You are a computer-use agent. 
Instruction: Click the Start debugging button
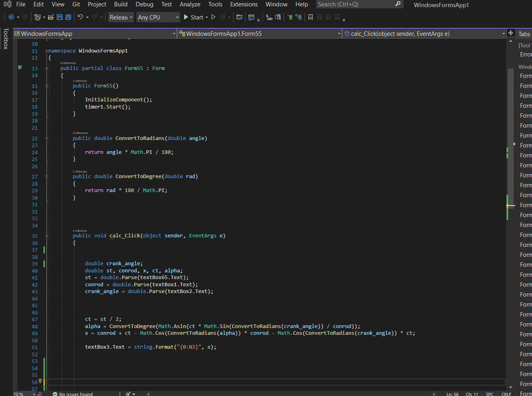[x=194, y=17]
